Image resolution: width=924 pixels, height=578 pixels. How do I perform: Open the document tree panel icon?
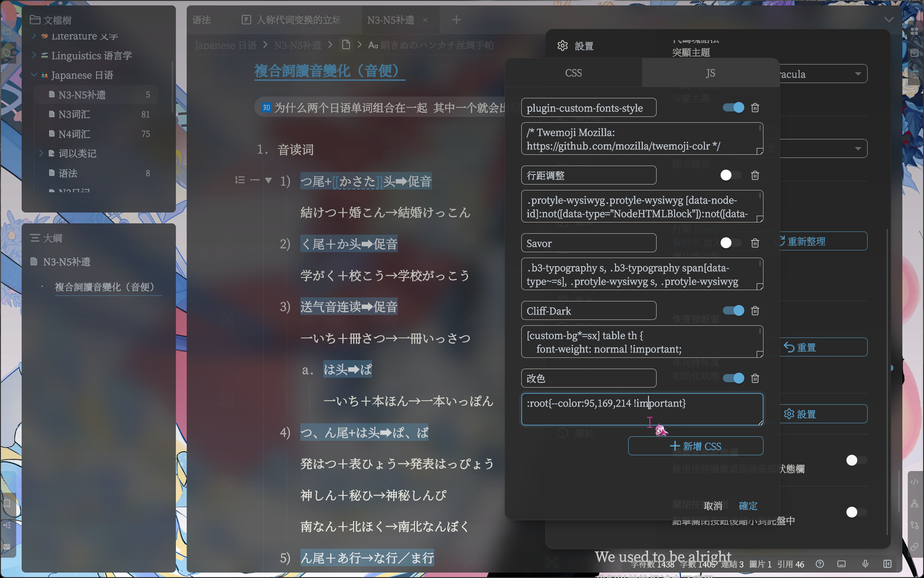point(34,19)
